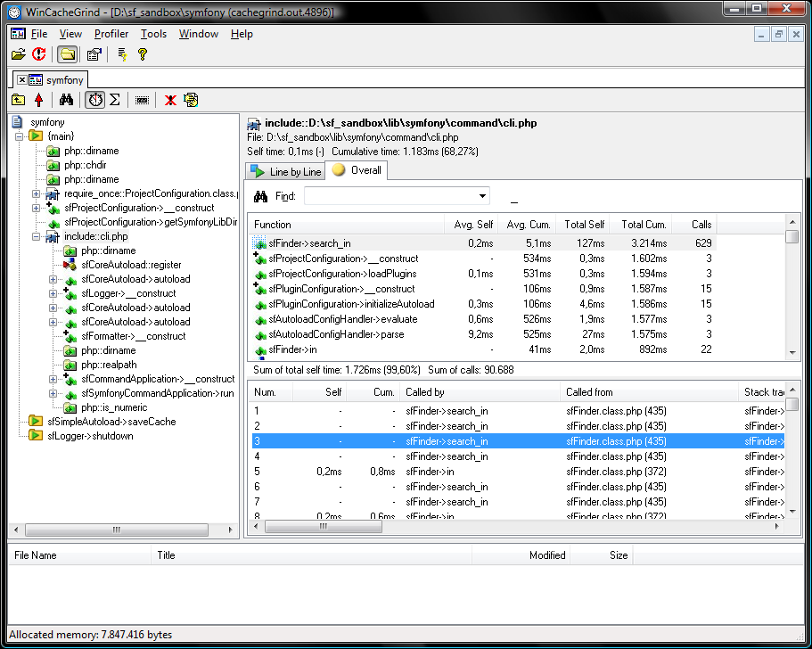The height and width of the screenshot is (649, 812).
Task: Sort by the Total Cum. column header
Action: (x=644, y=225)
